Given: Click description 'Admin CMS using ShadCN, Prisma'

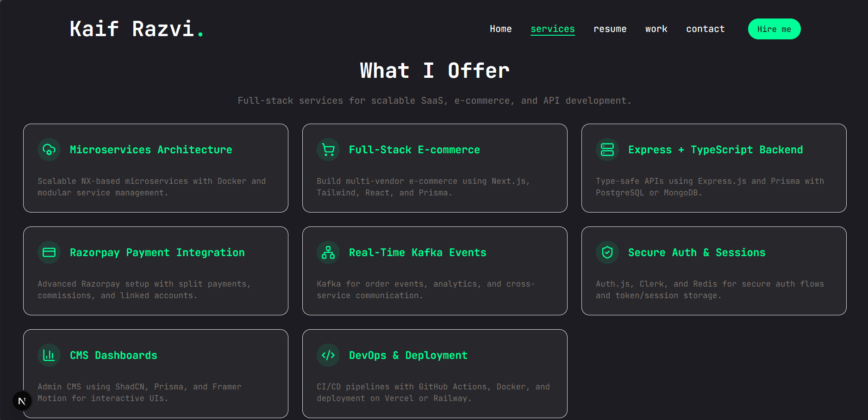Looking at the screenshot, I should pos(139,392).
